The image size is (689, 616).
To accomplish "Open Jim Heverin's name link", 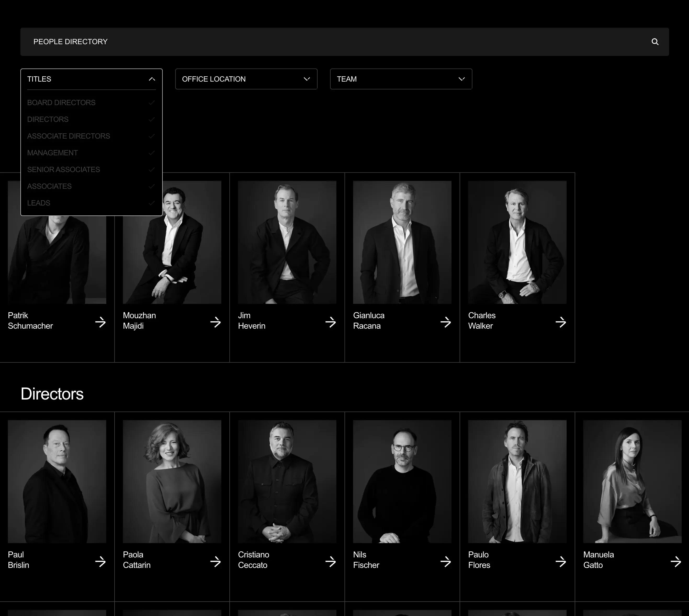I will click(252, 321).
